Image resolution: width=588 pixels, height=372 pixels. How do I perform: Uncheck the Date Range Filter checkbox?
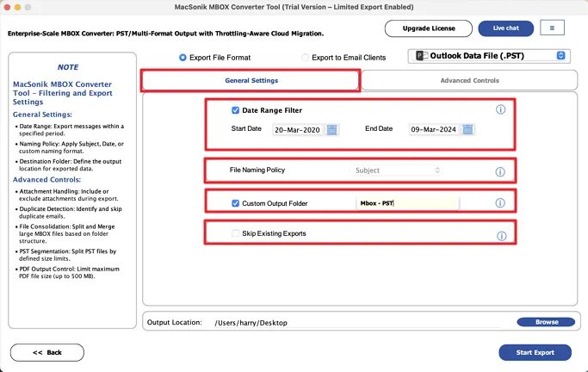click(x=236, y=110)
